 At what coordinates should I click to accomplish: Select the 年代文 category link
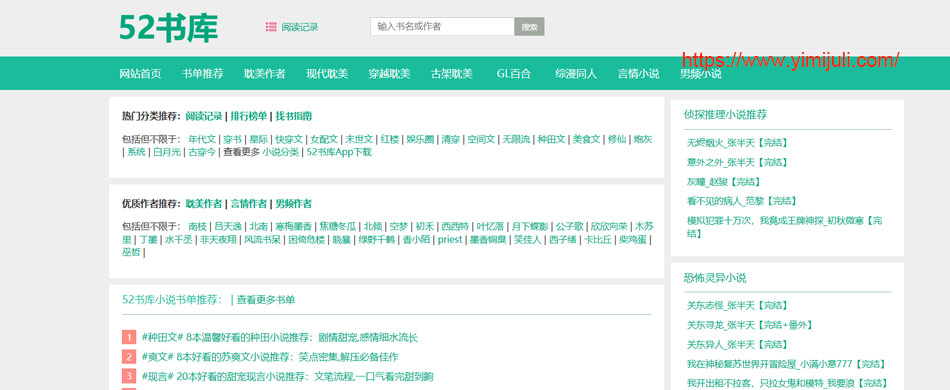coord(202,139)
